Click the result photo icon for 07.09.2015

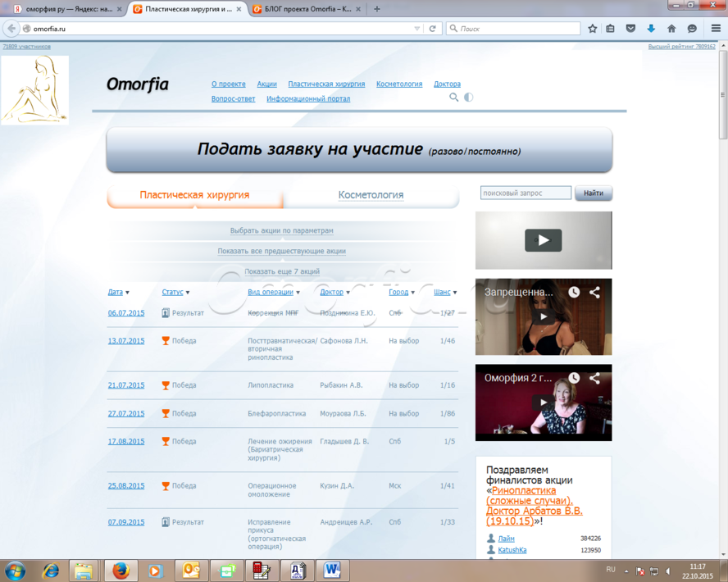point(166,522)
